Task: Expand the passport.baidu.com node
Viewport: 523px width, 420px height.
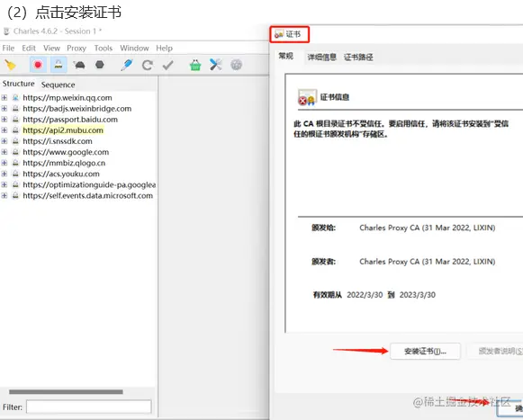Action: coord(4,120)
